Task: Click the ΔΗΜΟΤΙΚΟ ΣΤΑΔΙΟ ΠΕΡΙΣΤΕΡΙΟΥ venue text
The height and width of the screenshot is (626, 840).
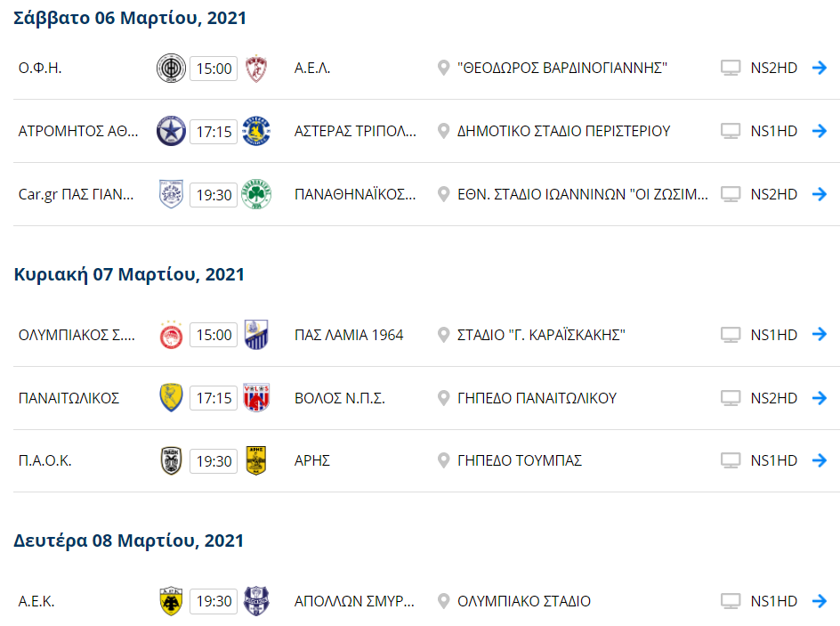Action: click(563, 132)
